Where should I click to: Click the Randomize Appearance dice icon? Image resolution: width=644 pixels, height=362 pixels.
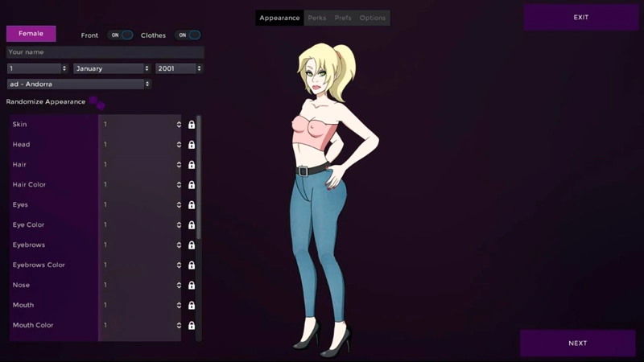(x=97, y=103)
